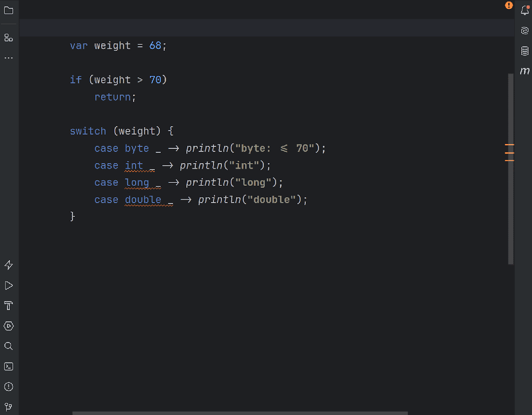532x415 pixels.
Task: Open the Maven tool window
Action: (x=525, y=70)
